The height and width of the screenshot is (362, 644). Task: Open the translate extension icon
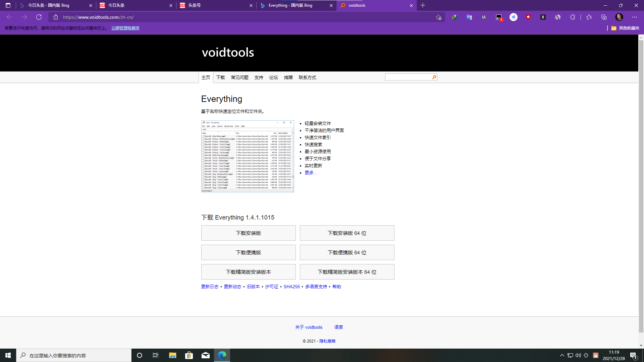(469, 17)
